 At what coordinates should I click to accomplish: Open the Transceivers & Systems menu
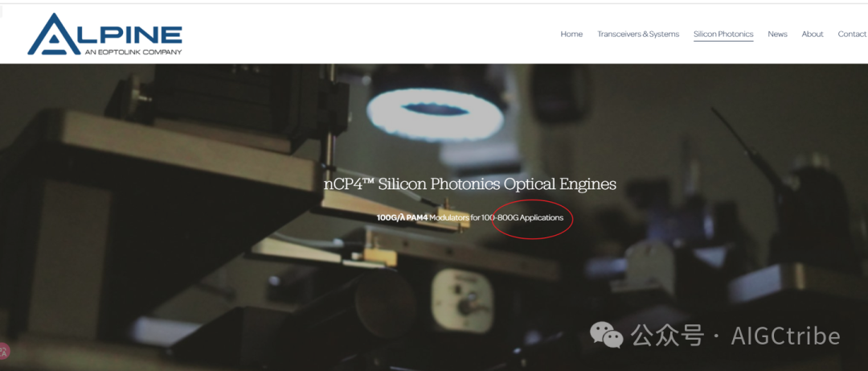(637, 35)
